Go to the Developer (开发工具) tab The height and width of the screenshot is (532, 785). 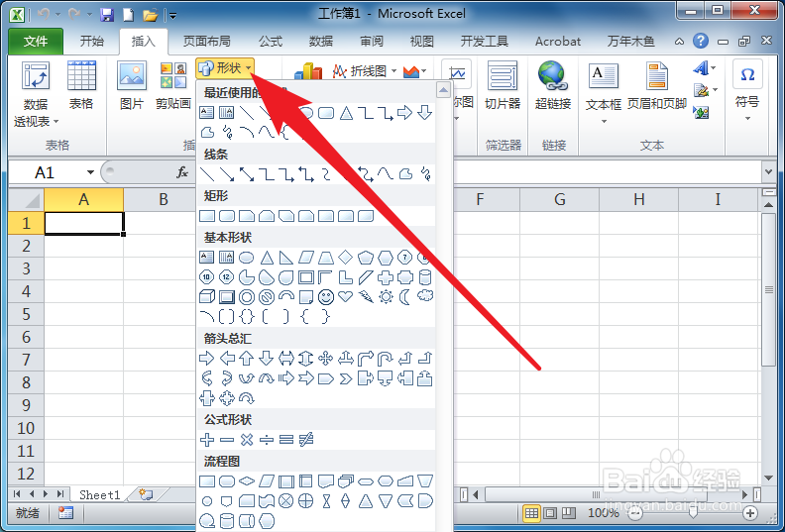click(x=484, y=41)
